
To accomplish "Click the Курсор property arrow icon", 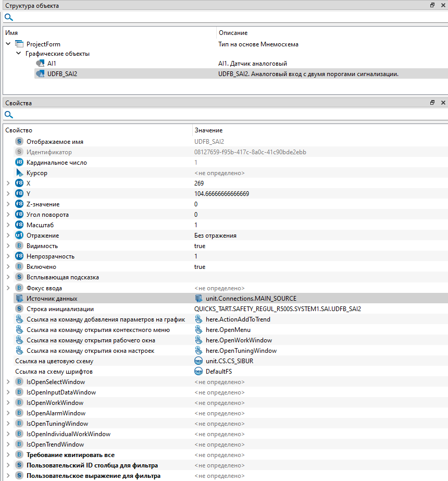I will point(19,173).
